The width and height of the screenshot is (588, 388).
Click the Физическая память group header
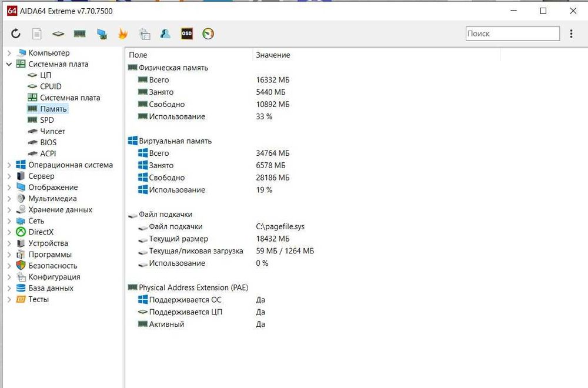coord(173,68)
